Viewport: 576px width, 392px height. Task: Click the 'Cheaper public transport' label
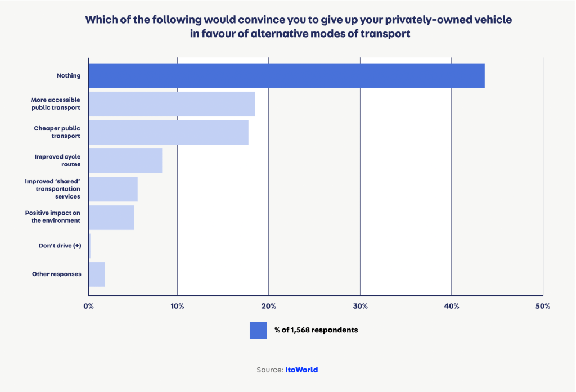point(57,132)
